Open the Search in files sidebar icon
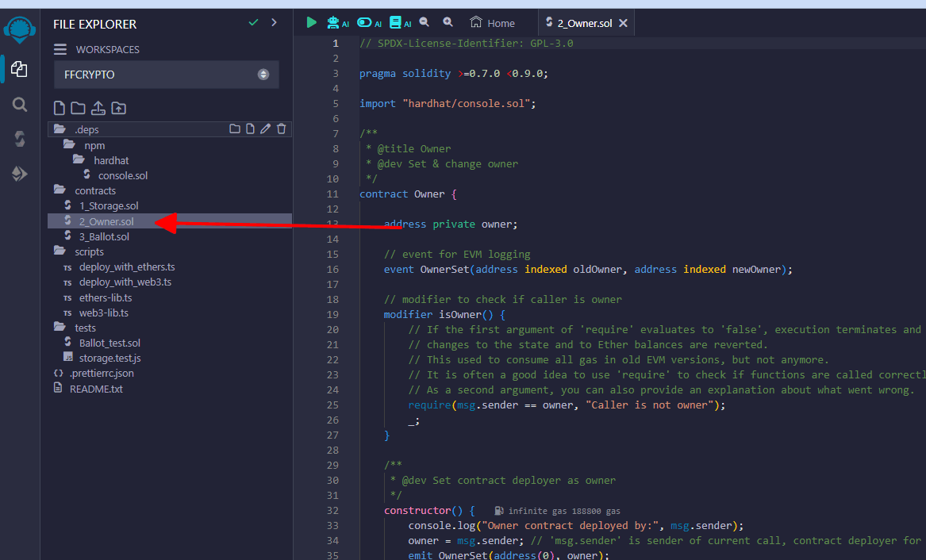 (x=20, y=105)
